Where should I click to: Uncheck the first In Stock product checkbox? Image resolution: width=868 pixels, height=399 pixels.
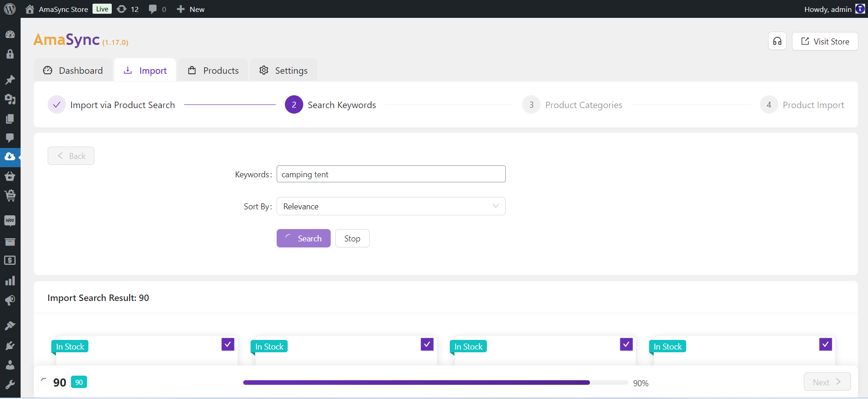click(228, 344)
